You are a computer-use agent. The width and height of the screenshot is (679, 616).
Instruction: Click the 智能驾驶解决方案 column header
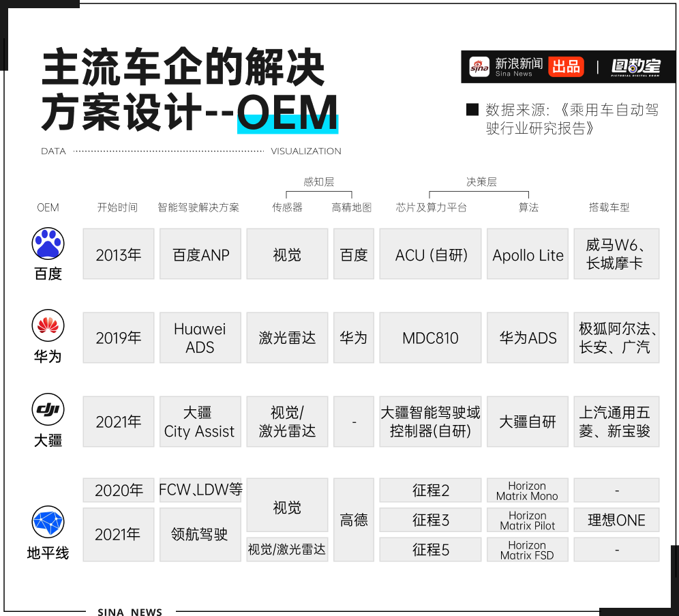pos(198,207)
